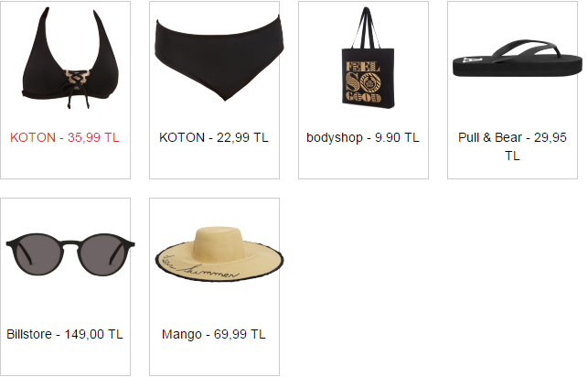This screenshot has height=377, width=588.
Task: Select the black flip-flop image
Action: point(518,59)
